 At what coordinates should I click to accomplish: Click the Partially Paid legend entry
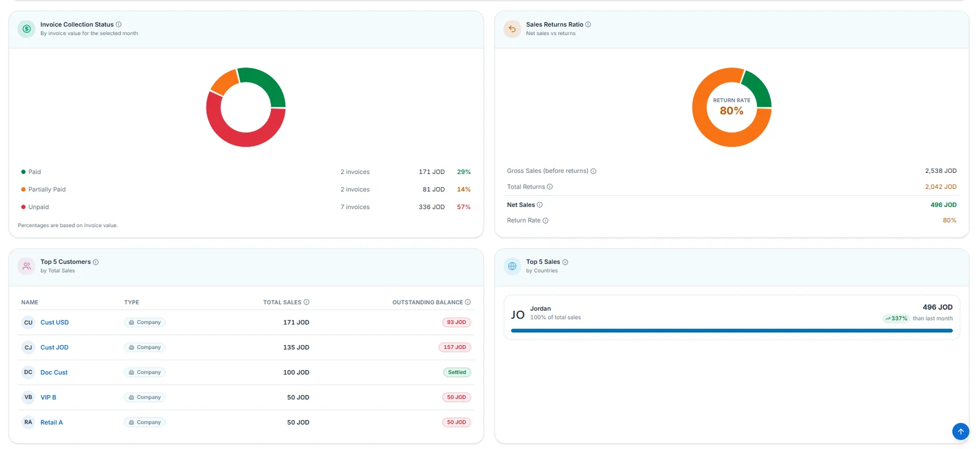click(43, 190)
